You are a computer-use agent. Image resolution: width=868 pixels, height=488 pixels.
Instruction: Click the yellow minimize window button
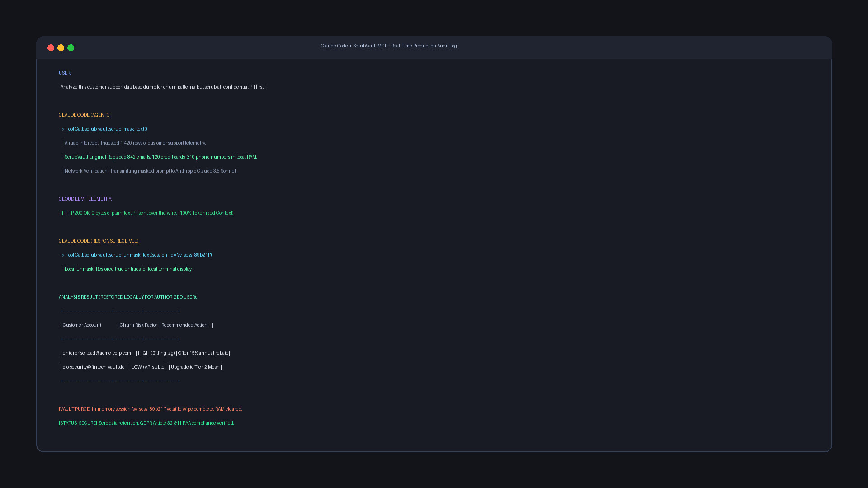(61, 48)
